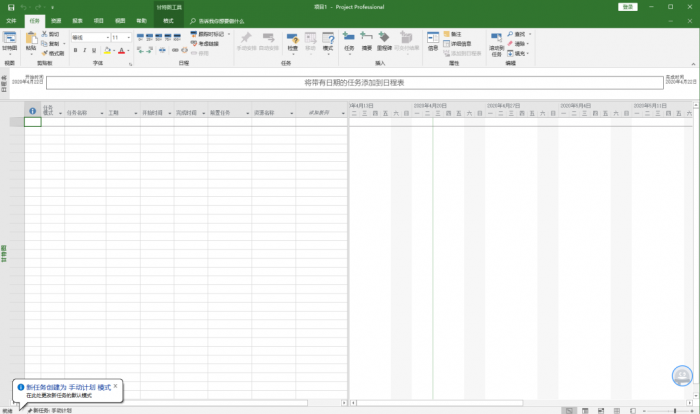Open the task Information icon
The height and width of the screenshot is (414, 700).
pos(433,38)
